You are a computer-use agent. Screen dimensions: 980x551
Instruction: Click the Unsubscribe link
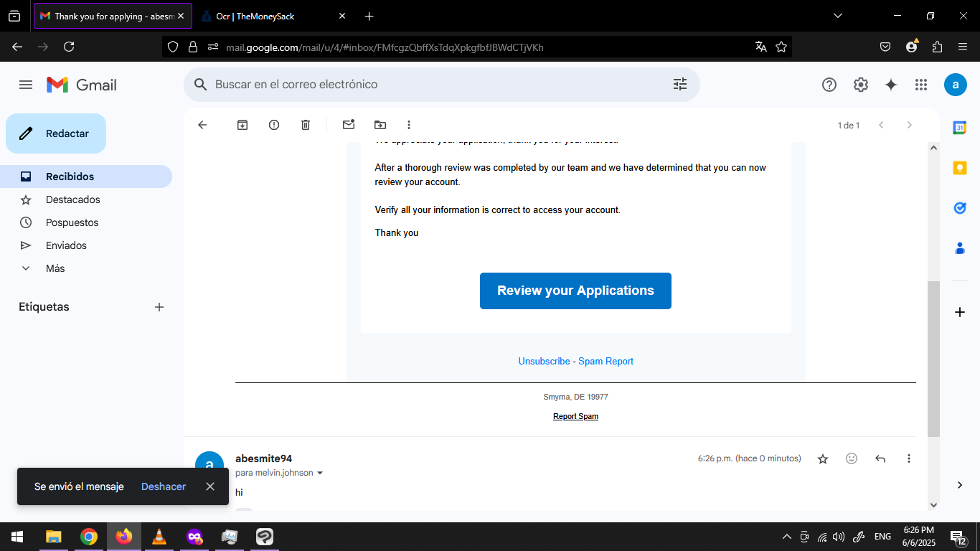click(x=544, y=362)
